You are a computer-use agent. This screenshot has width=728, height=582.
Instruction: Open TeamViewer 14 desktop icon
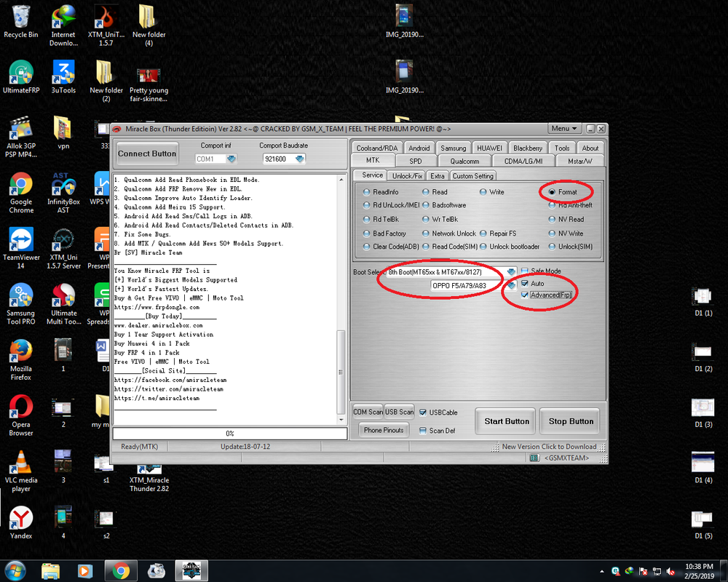[x=21, y=248]
